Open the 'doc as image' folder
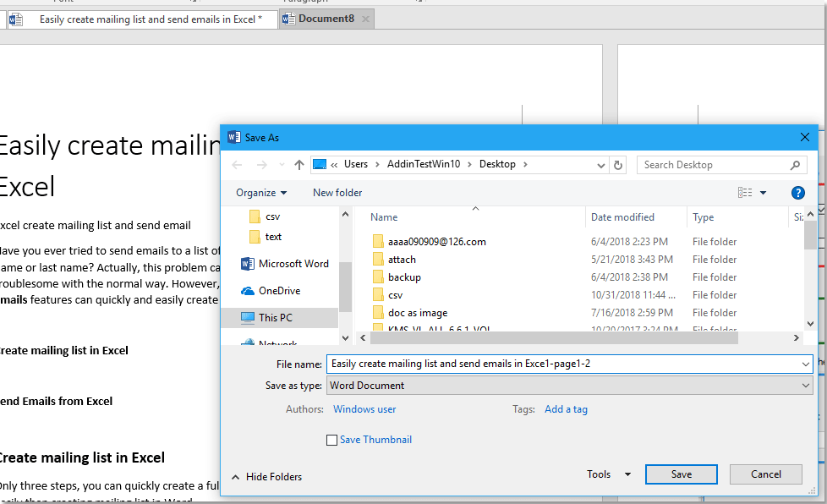This screenshot has height=504, width=827. pos(418,313)
